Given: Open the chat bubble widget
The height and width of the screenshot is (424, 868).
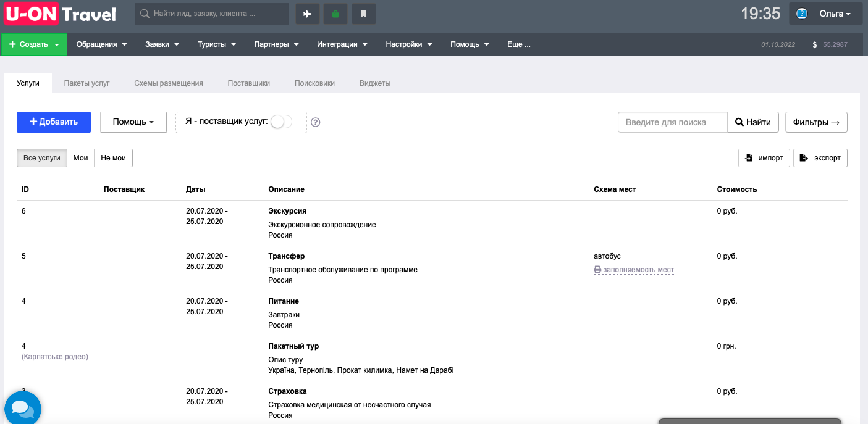Looking at the screenshot, I should click(22, 408).
